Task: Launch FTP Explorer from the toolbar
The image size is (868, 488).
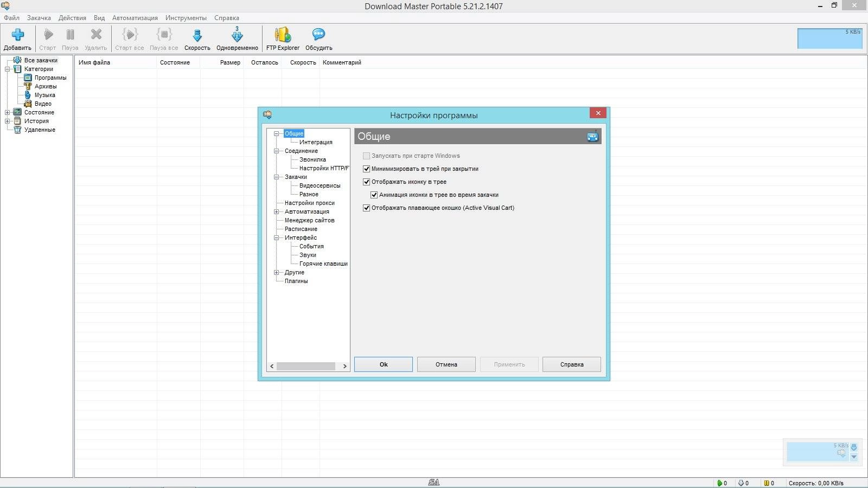Action: 283,35
